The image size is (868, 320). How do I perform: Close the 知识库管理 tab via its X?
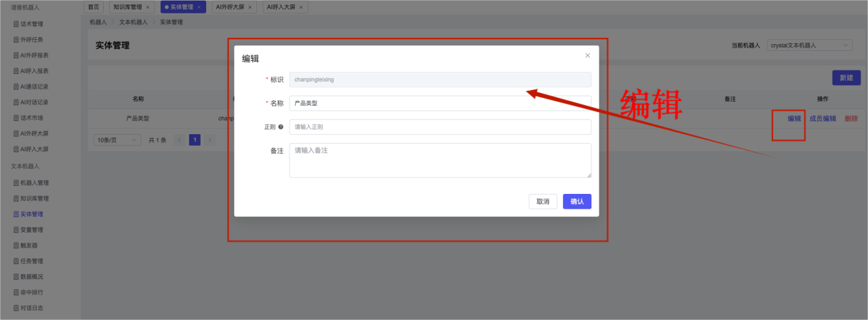click(x=148, y=7)
